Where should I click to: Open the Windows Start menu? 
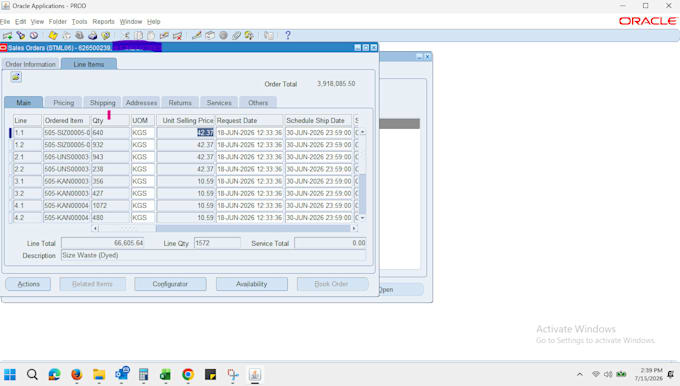pos(10,374)
